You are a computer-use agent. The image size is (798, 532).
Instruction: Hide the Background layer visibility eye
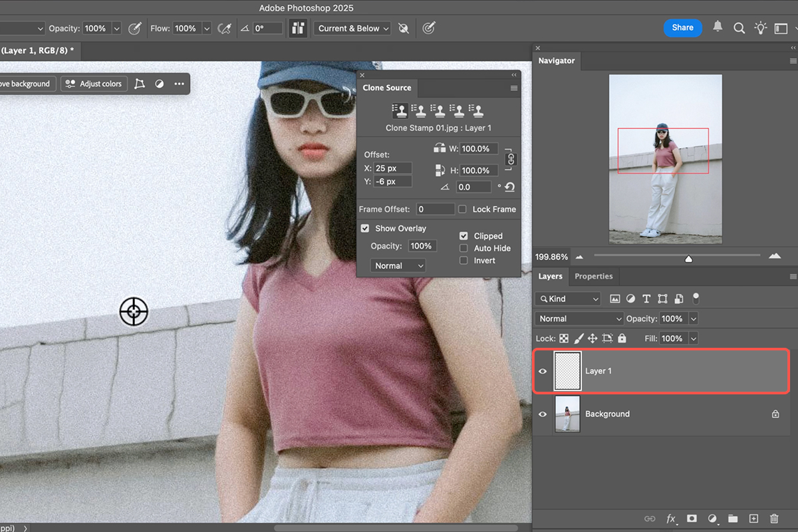(543, 414)
